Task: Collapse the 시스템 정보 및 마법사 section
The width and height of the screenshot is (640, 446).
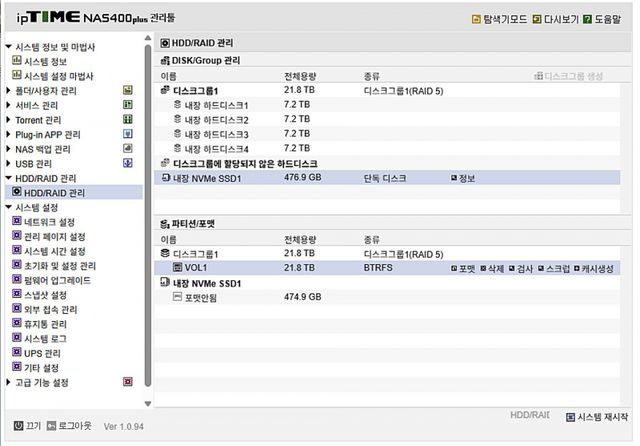Action: [8, 47]
